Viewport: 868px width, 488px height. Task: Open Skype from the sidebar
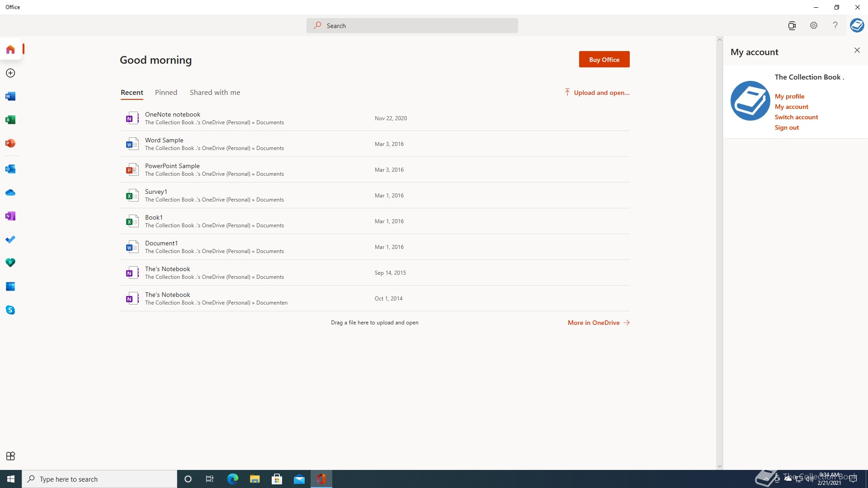[x=10, y=310]
